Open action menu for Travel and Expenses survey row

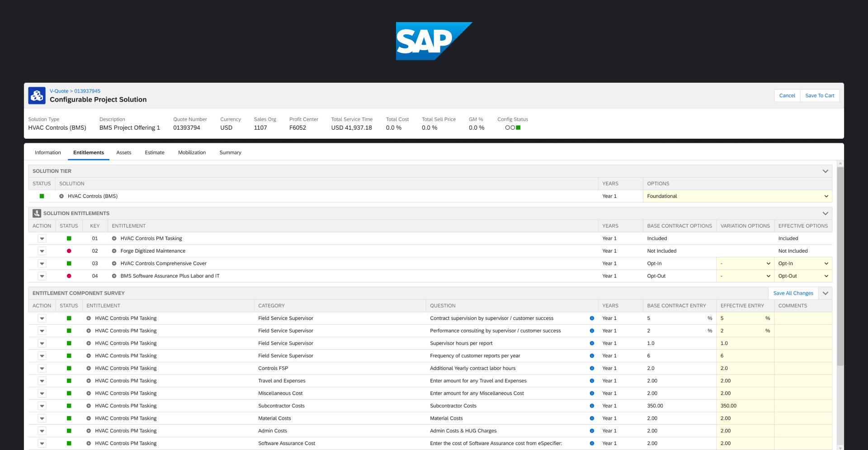point(42,381)
